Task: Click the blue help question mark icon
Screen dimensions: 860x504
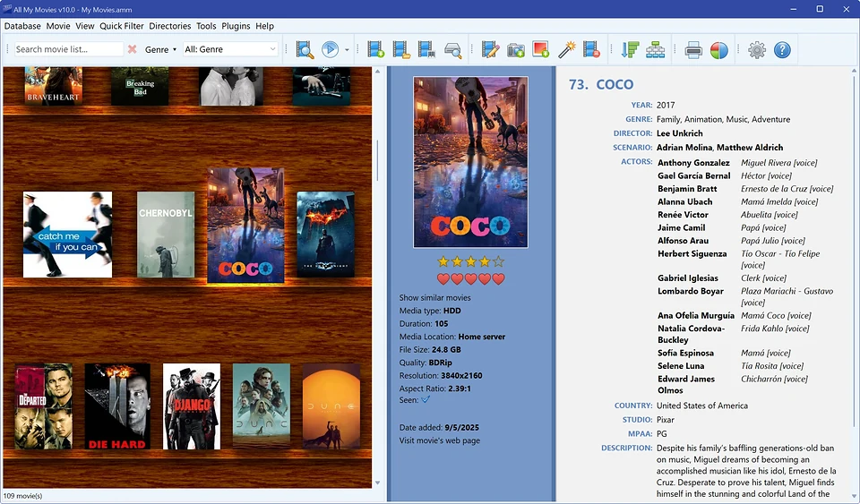Action: point(782,50)
